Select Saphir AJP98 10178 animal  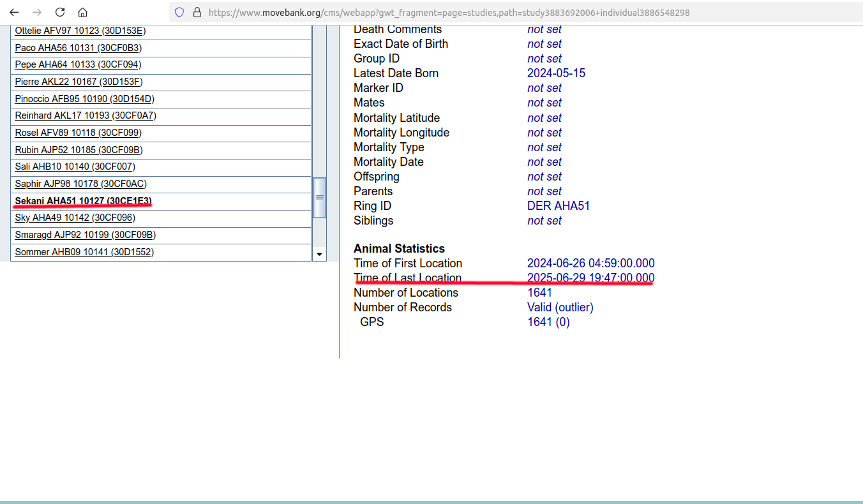(80, 184)
